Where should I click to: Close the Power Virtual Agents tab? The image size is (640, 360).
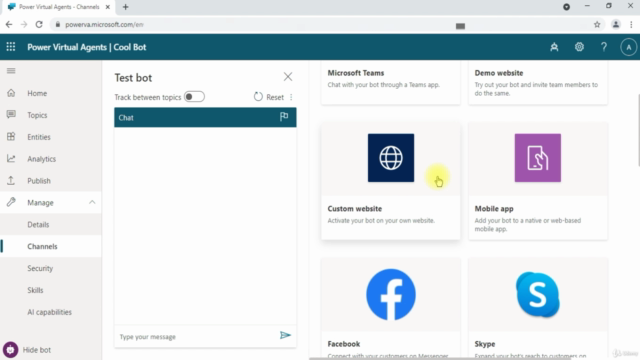click(x=108, y=7)
